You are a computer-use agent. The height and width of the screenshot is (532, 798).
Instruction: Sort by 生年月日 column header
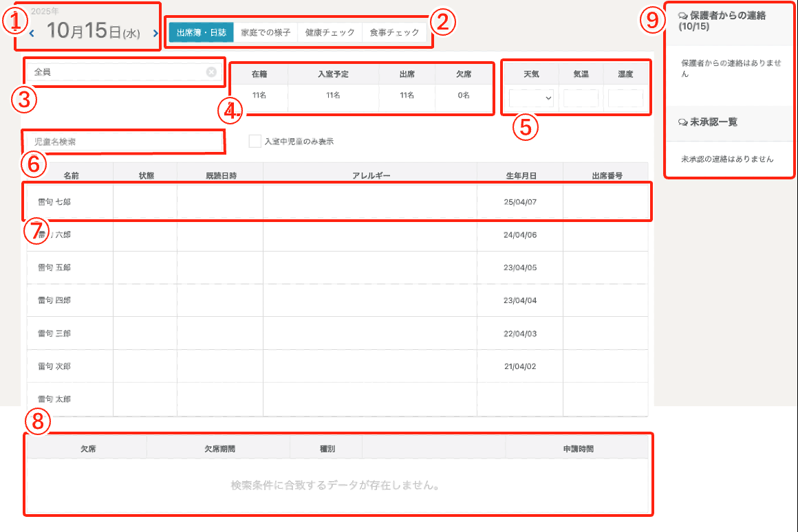pos(519,176)
